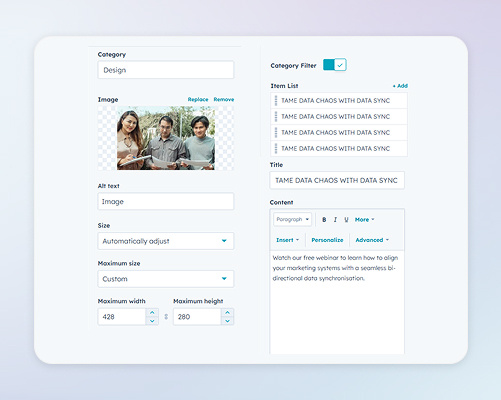501x400 pixels.
Task: Apply italic formatting in content editor
Action: (335, 220)
